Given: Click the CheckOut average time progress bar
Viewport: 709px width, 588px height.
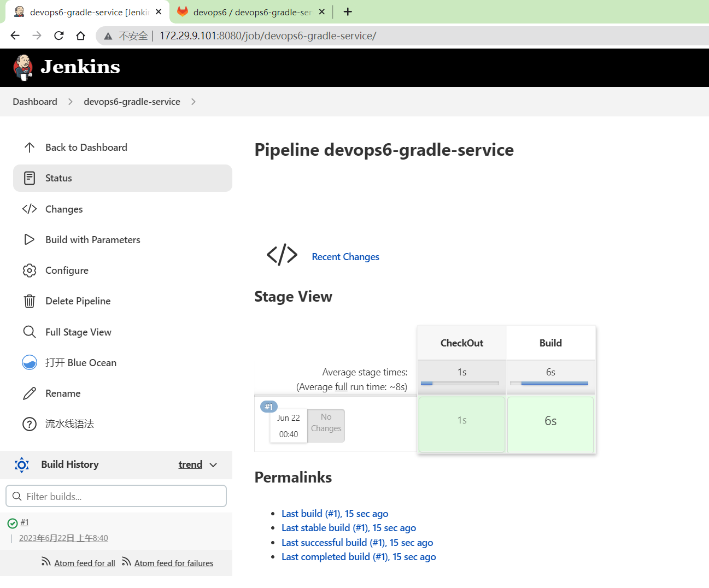Looking at the screenshot, I should [x=460, y=384].
